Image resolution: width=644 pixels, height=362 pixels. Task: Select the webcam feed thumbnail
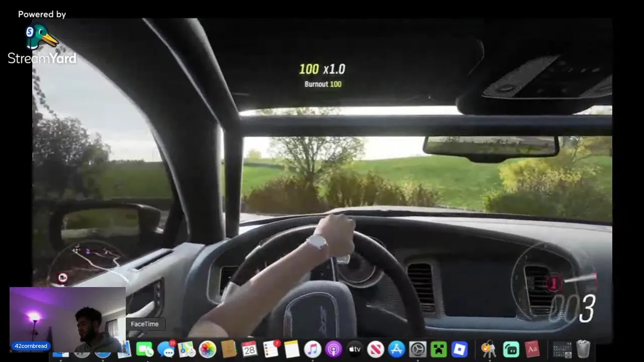point(67,320)
